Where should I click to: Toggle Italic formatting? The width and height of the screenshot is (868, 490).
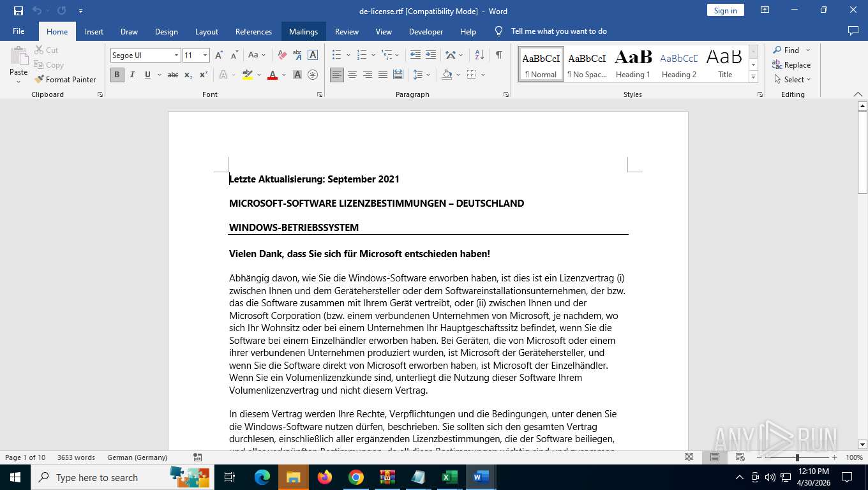[x=132, y=75]
